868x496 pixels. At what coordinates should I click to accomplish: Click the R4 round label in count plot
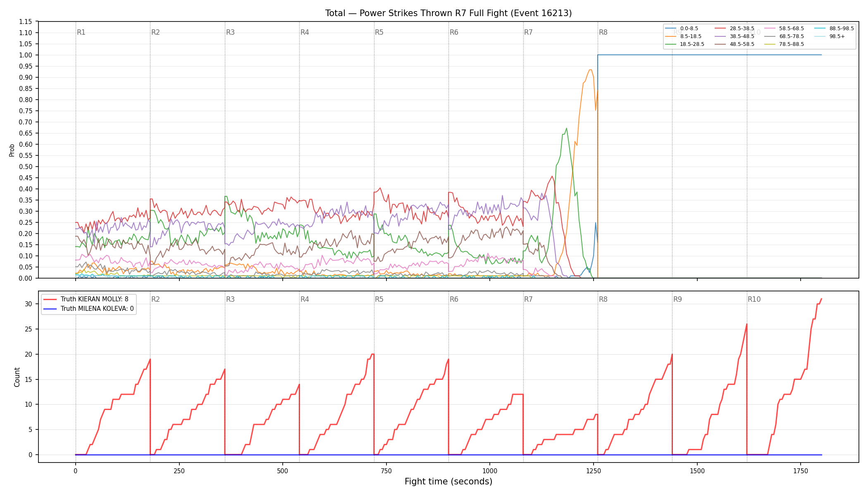point(305,299)
